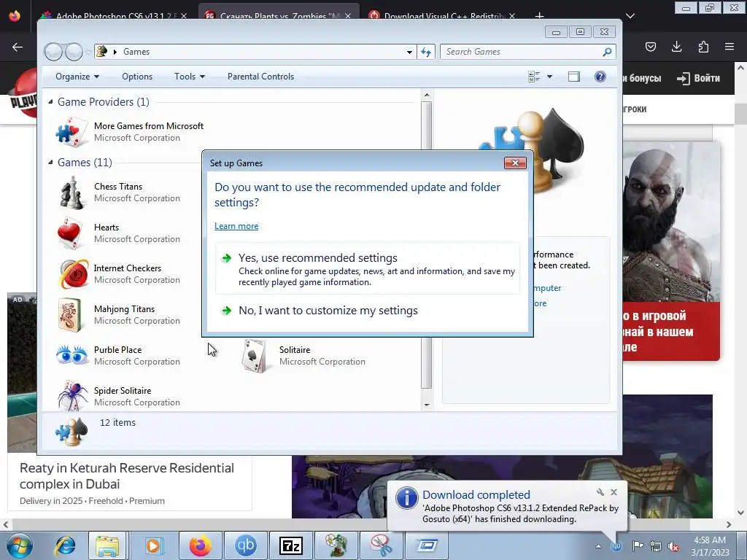Open the Organize dropdown menu
Image resolution: width=747 pixels, height=560 pixels.
click(77, 77)
